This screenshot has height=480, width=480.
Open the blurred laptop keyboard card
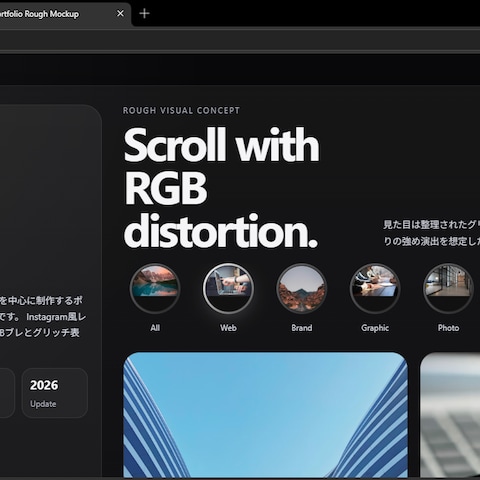tap(450, 415)
